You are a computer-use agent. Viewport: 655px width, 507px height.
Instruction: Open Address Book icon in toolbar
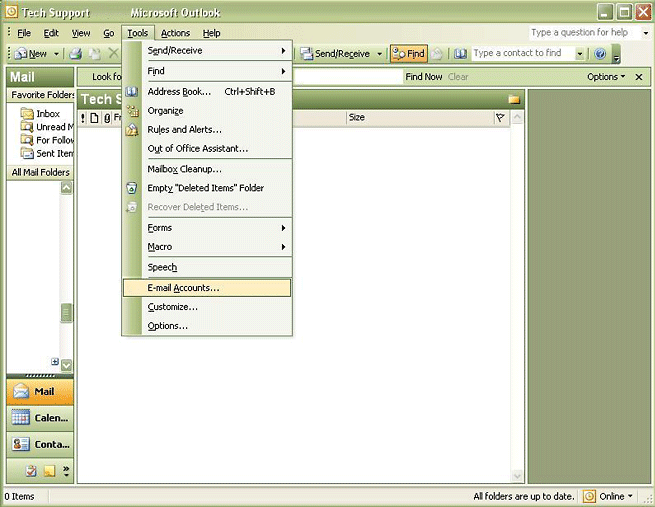(460, 54)
